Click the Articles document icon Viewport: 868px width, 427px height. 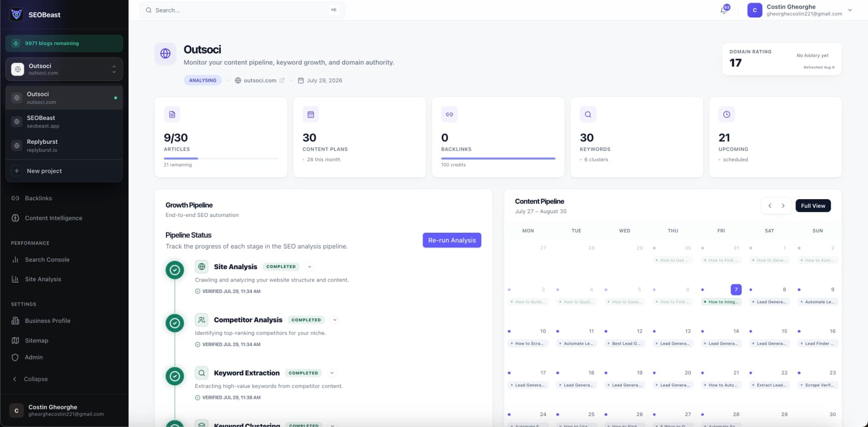click(x=172, y=114)
